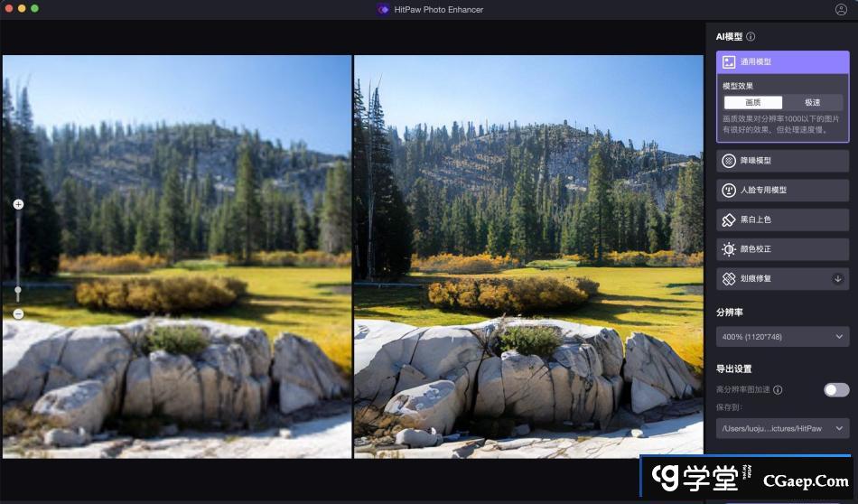Click the zoom in plus icon

coord(18,204)
